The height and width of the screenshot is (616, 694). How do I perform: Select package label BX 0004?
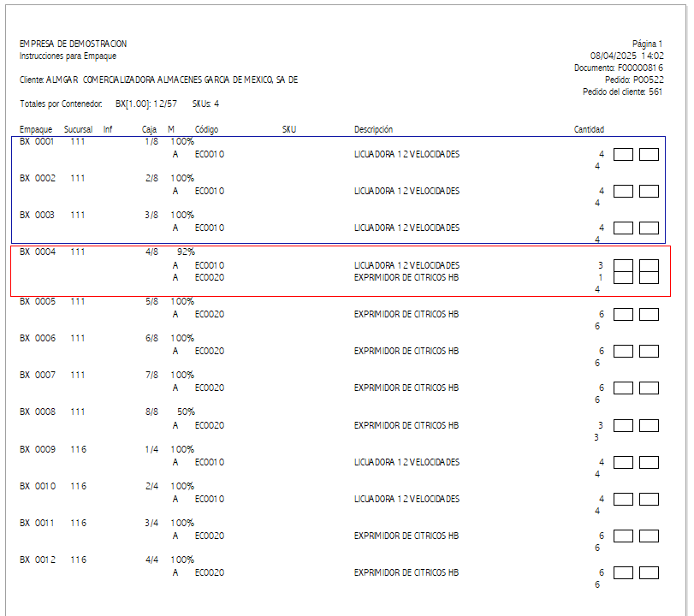[38, 252]
